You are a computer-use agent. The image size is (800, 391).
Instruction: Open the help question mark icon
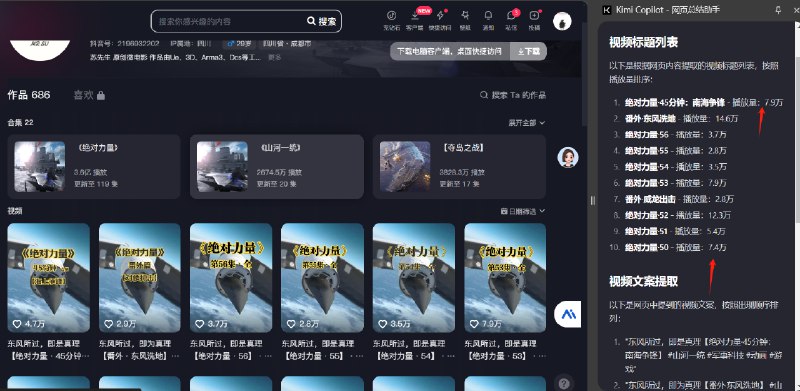[564, 383]
